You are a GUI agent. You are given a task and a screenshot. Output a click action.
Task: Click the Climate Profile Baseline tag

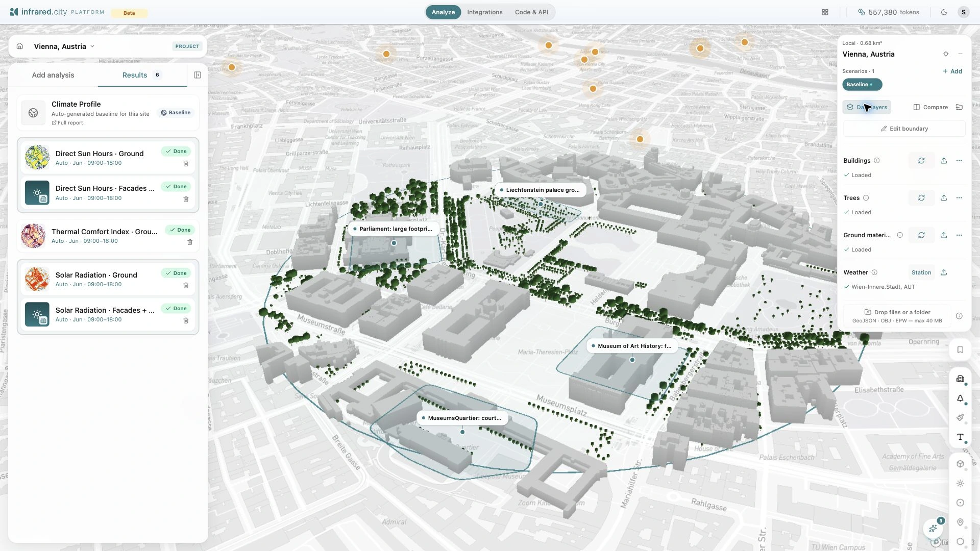tap(176, 113)
